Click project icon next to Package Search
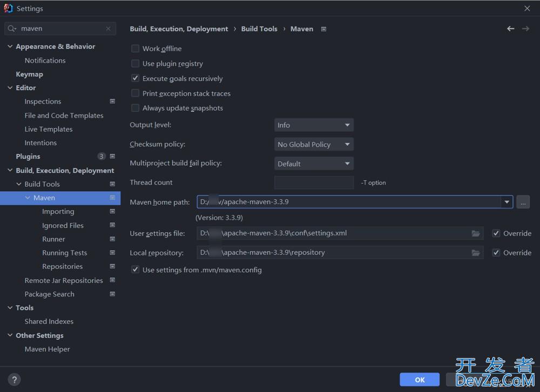 tap(112, 294)
